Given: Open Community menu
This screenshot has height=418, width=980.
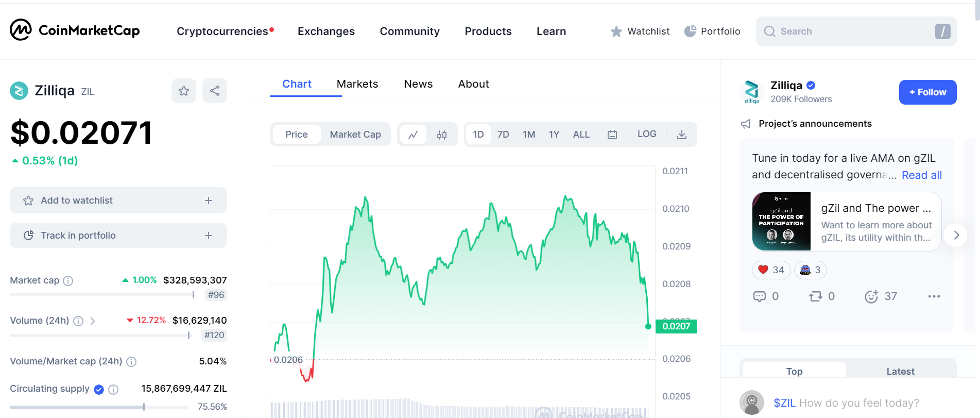Looking at the screenshot, I should [x=410, y=31].
